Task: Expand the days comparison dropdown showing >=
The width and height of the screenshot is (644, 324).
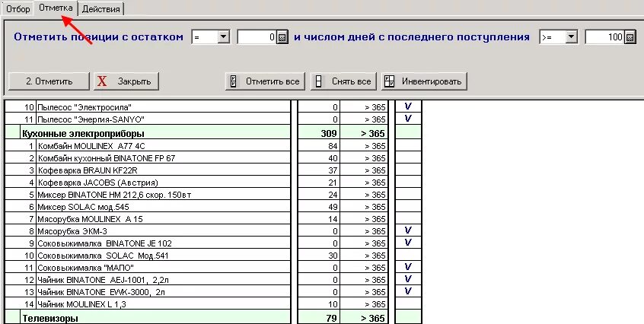Action: (x=572, y=37)
